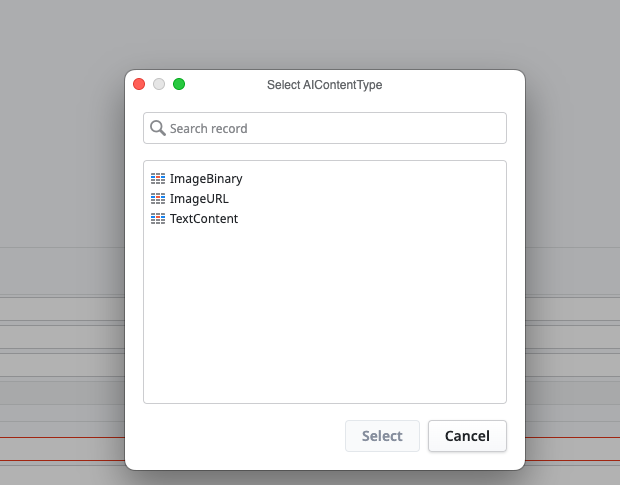The height and width of the screenshot is (485, 620).
Task: Select ImageBinary in the record list
Action: pyautogui.click(x=206, y=179)
